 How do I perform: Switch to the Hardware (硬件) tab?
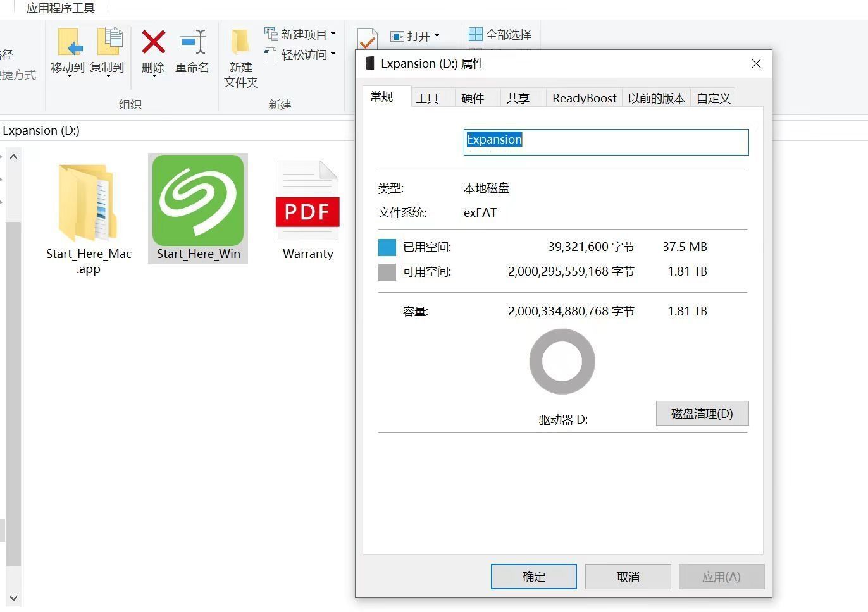click(x=473, y=98)
